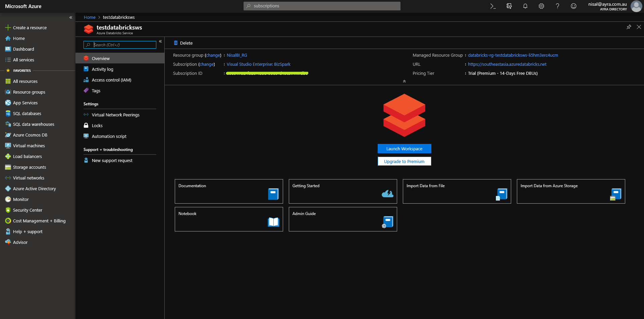Viewport: 644px width, 319px height.
Task: Pin testdatabricksws blade to dashboard
Action: (629, 27)
